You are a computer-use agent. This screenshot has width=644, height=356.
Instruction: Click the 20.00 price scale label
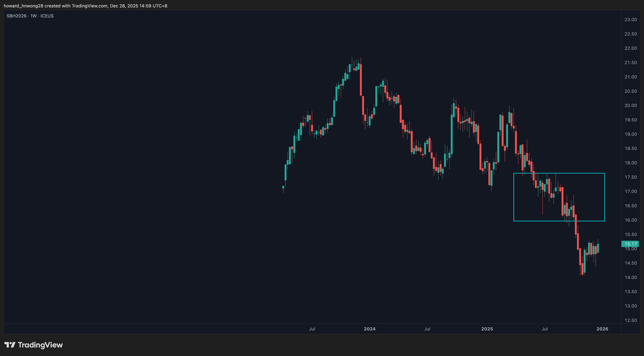[x=631, y=106]
